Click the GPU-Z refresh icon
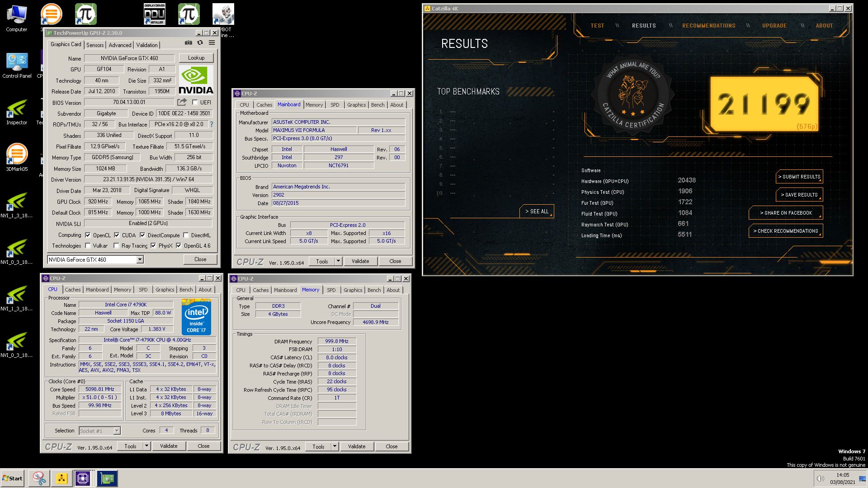Screen dimensions: 868x488 pos(200,43)
